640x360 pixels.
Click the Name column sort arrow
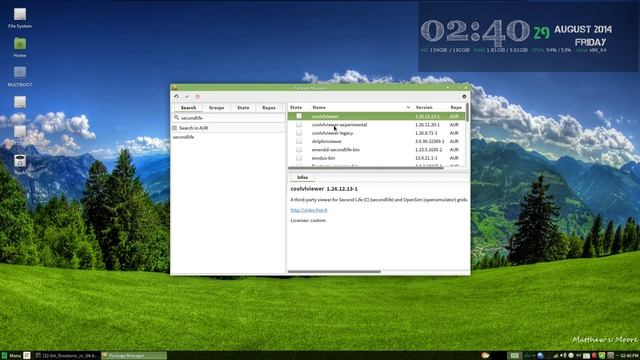pos(408,107)
